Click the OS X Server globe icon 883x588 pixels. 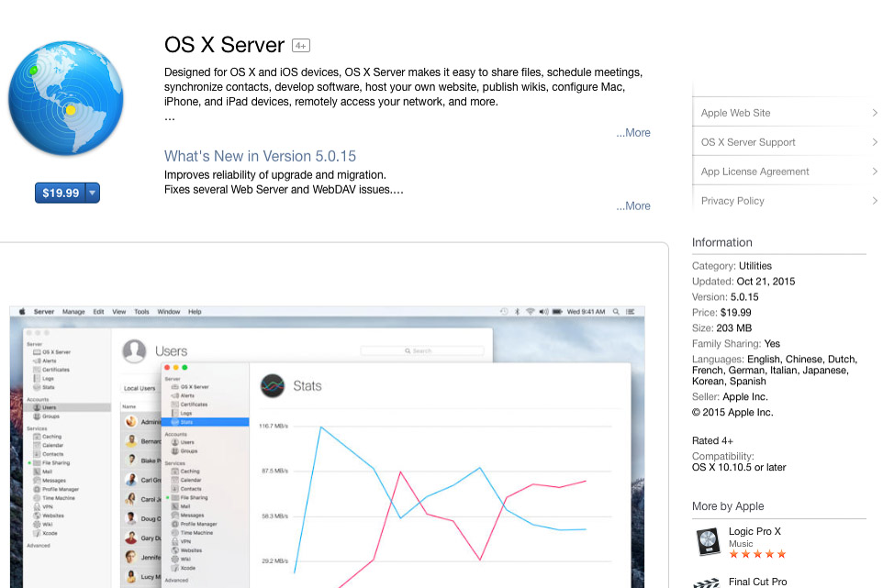[x=66, y=98]
